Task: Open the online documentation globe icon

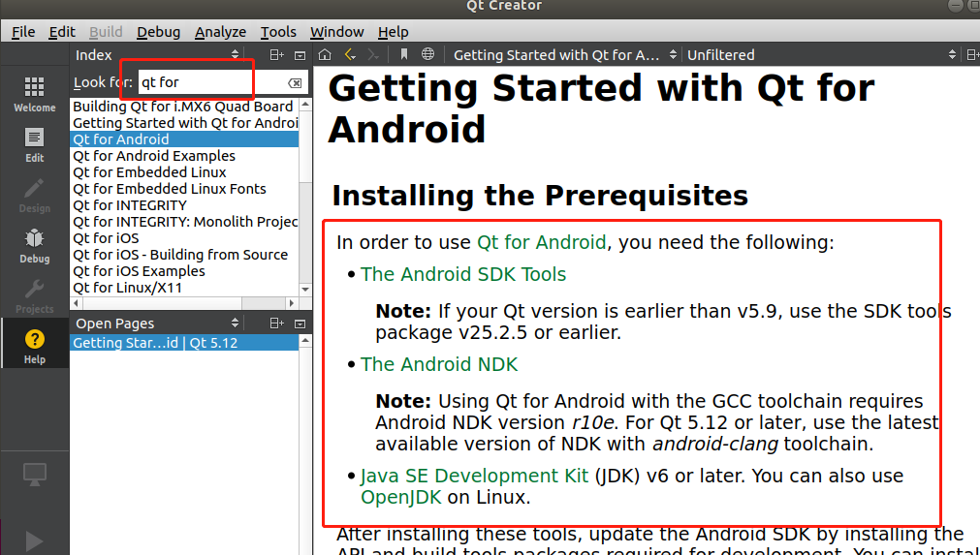Action: pos(427,55)
